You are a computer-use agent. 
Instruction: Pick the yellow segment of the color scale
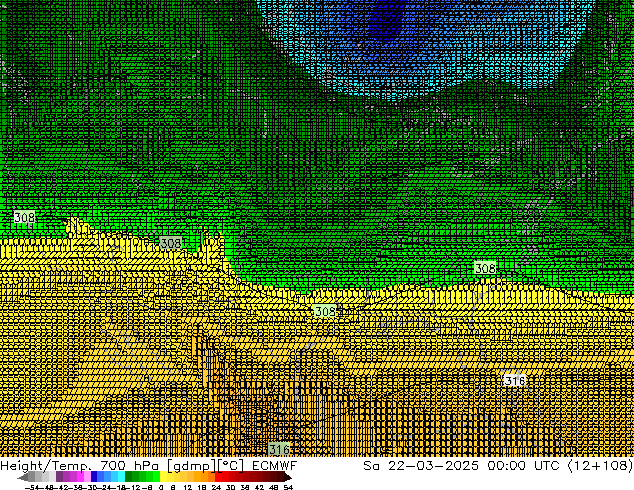coord(172,478)
